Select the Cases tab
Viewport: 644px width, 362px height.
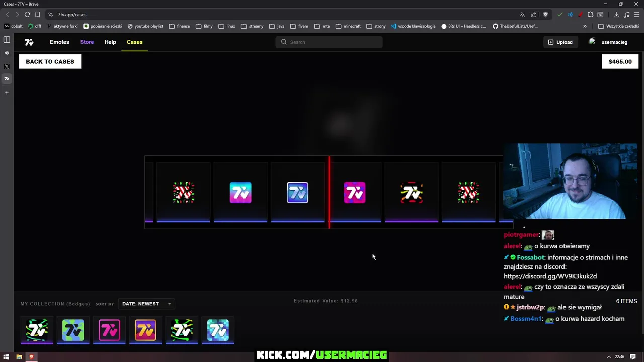pyautogui.click(x=134, y=42)
